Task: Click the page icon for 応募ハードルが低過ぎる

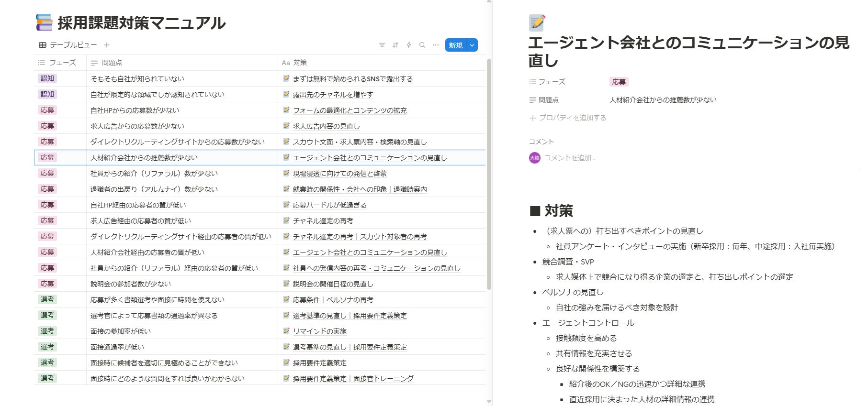Action: (x=286, y=205)
